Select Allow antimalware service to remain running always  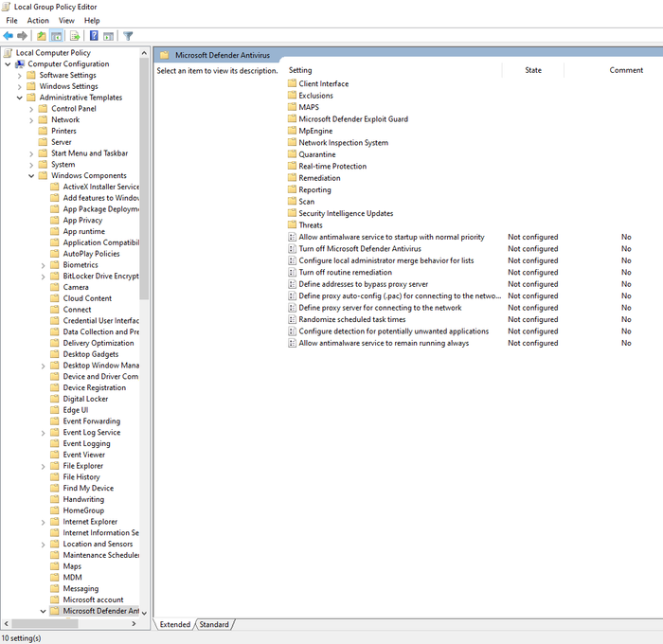coord(384,343)
